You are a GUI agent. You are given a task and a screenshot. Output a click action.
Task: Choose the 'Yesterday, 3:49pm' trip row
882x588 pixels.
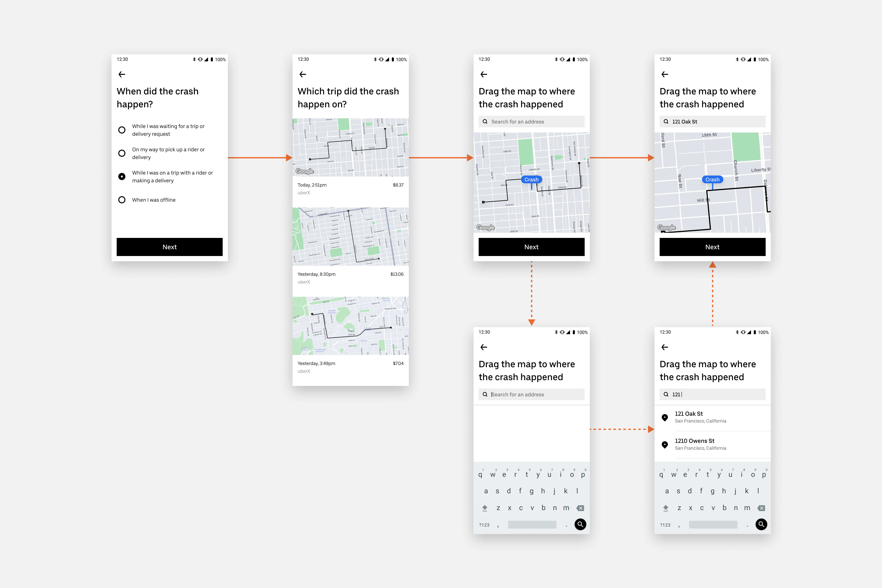point(351,367)
